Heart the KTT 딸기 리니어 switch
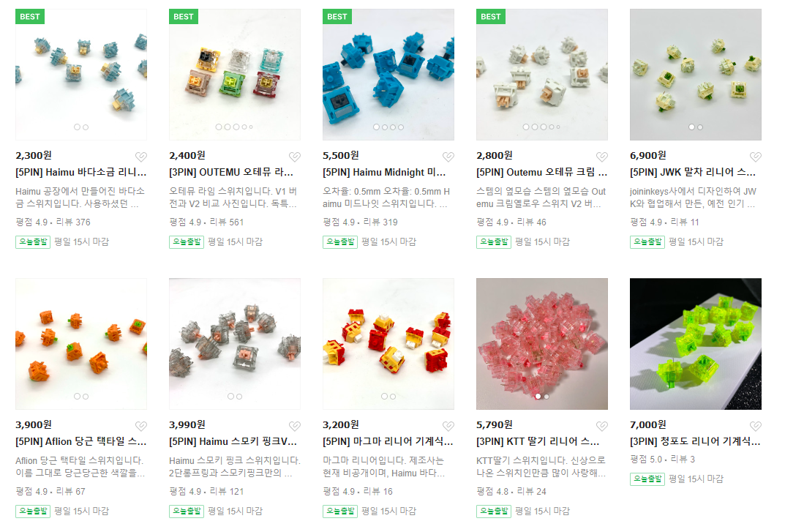The image size is (785, 532). tap(602, 426)
